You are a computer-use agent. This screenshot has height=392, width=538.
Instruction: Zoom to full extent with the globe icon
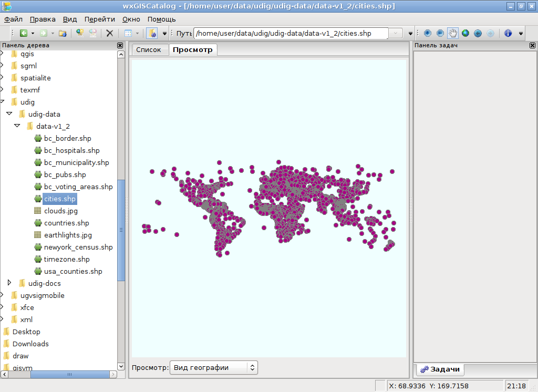[465, 33]
